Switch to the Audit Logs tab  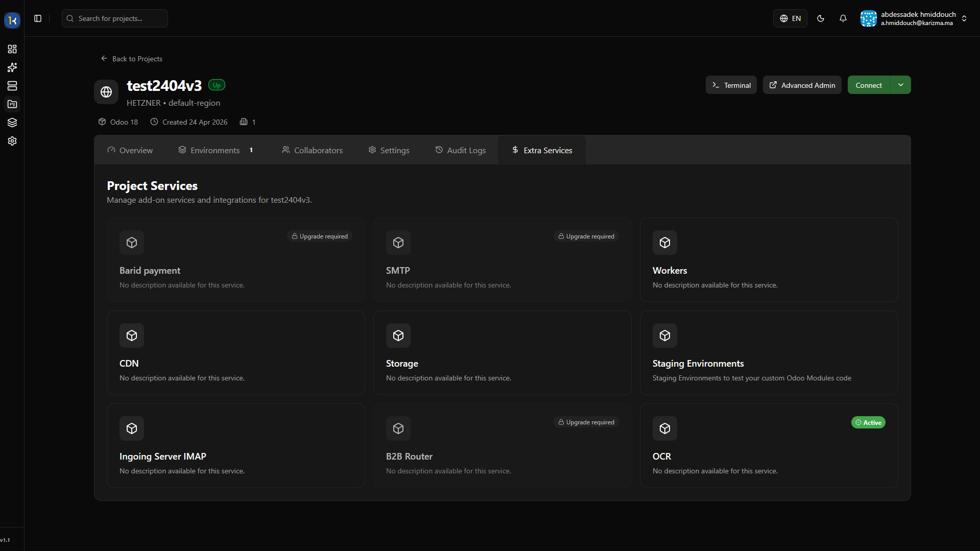coord(460,150)
